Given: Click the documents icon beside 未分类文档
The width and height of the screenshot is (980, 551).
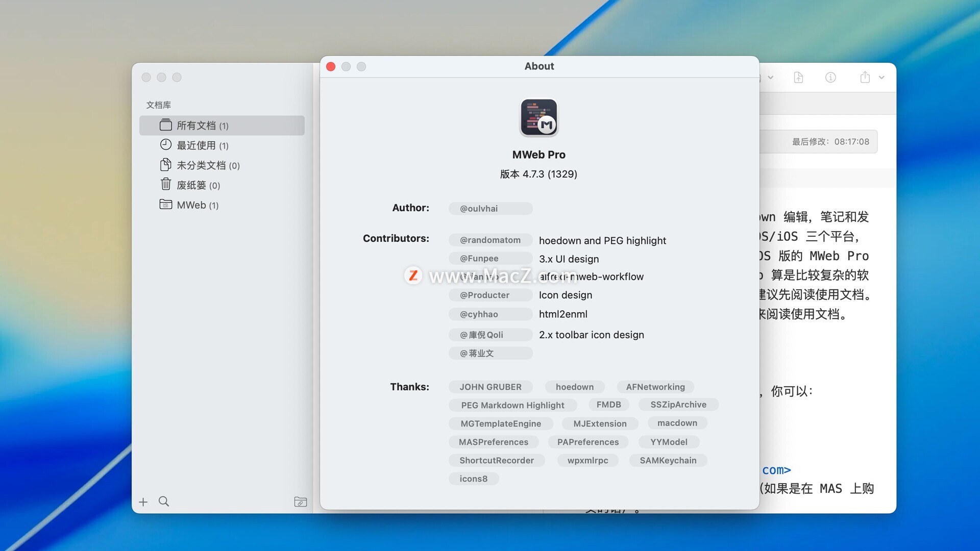Looking at the screenshot, I should coord(165,164).
